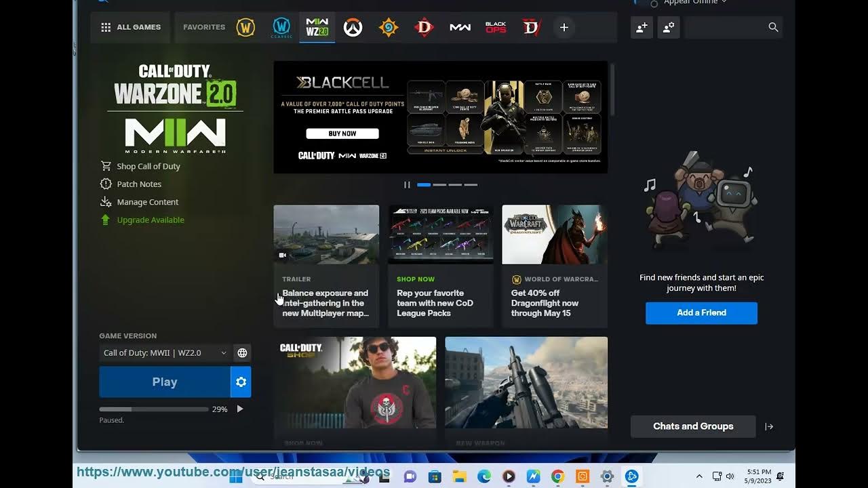Resume the paused download
The image size is (868, 488).
(239, 409)
